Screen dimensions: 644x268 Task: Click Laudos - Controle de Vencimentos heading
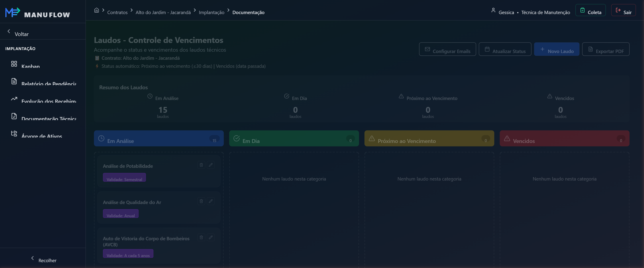pyautogui.click(x=159, y=40)
